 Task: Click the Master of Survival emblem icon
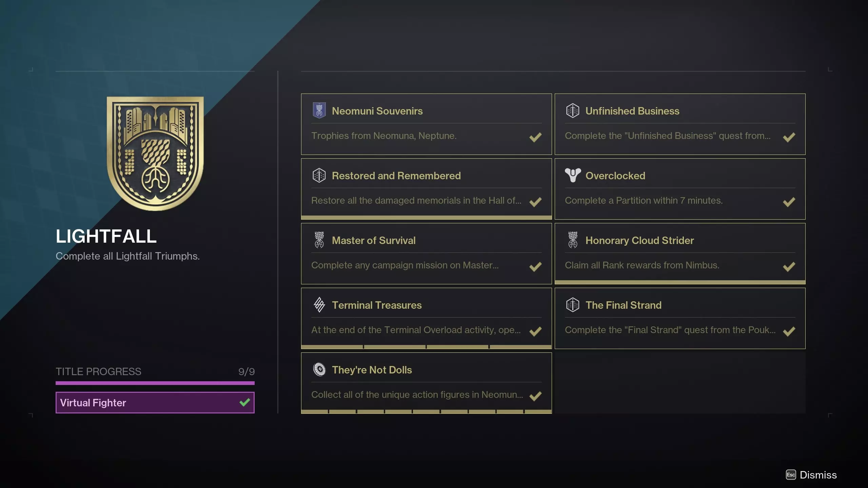(319, 240)
